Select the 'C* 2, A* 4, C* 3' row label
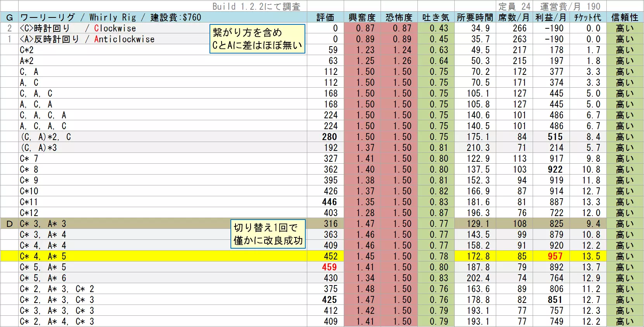The width and height of the screenshot is (644, 327). coord(57,322)
